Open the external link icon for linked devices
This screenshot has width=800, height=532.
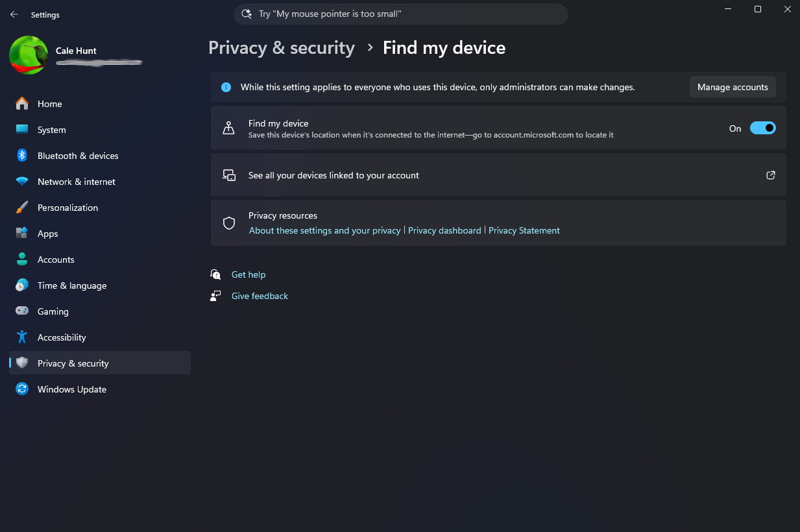[771, 175]
